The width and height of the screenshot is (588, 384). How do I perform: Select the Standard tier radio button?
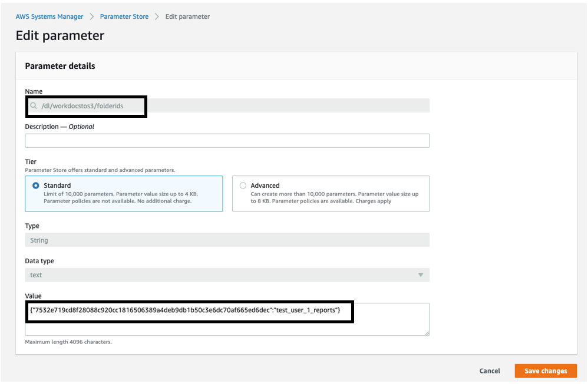point(34,185)
